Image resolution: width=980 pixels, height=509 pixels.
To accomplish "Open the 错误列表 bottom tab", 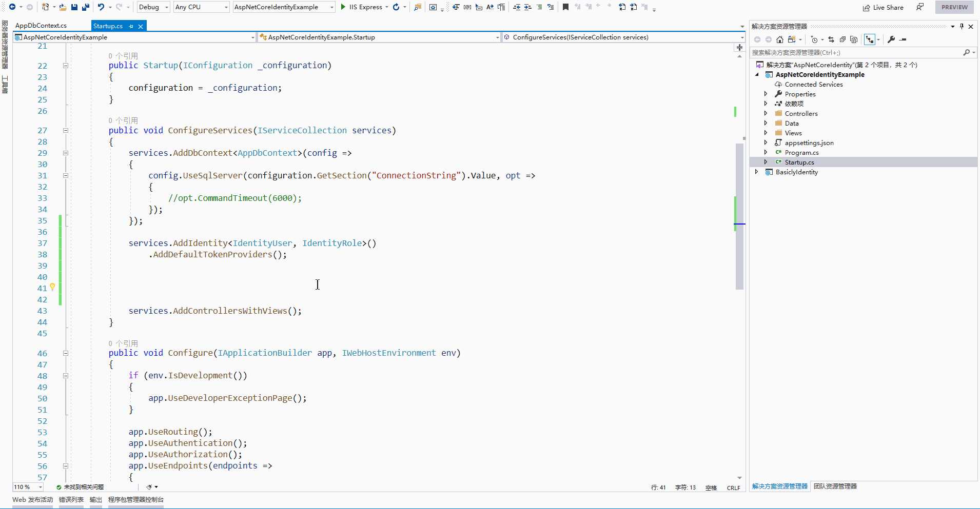I will (x=71, y=500).
